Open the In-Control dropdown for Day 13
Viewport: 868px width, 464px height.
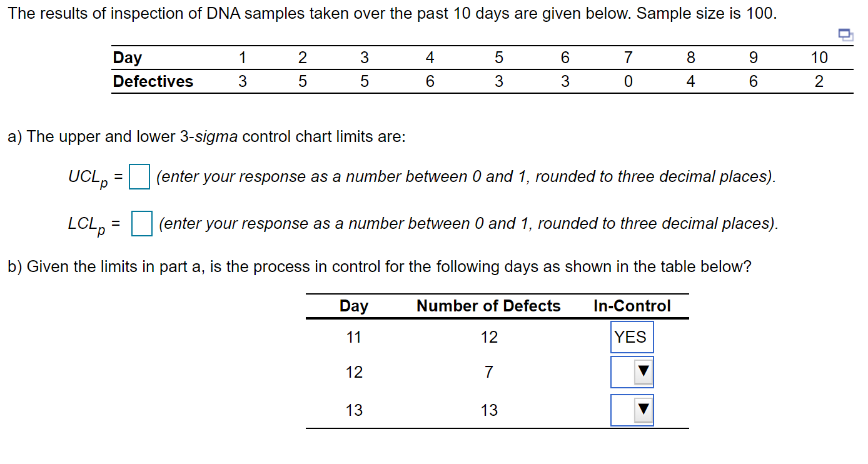point(632,410)
